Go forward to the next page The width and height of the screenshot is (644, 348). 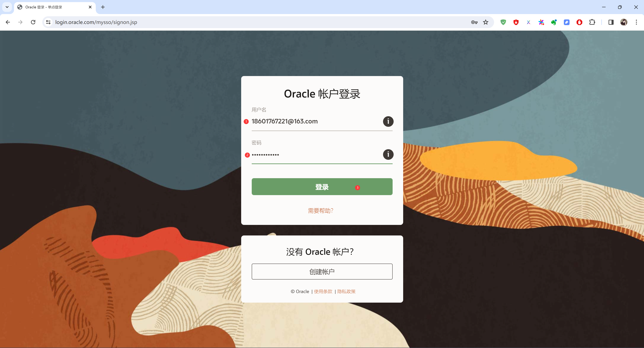(x=20, y=22)
